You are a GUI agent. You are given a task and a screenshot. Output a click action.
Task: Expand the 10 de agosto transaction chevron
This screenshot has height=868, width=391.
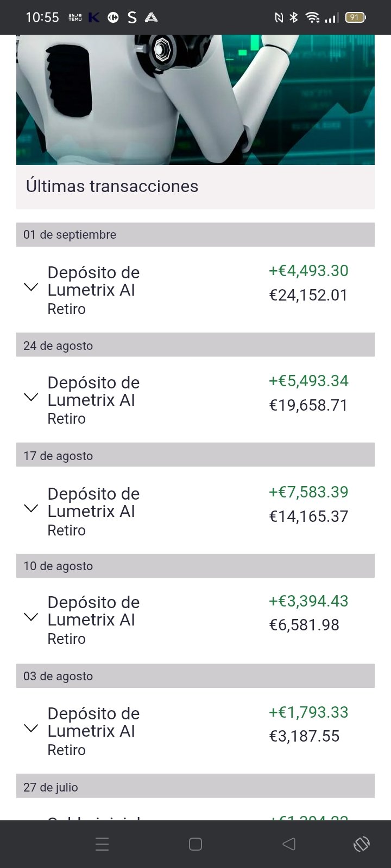pos(31,617)
